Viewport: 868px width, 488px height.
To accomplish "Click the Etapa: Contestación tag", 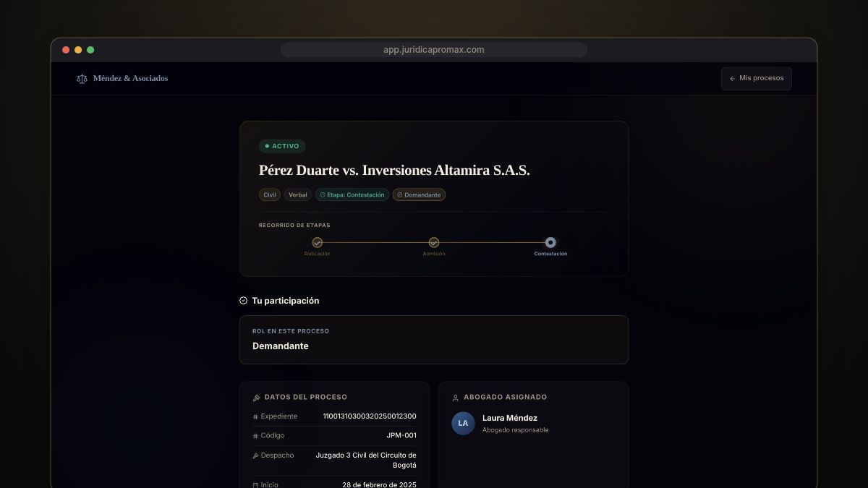I will [x=352, y=194].
